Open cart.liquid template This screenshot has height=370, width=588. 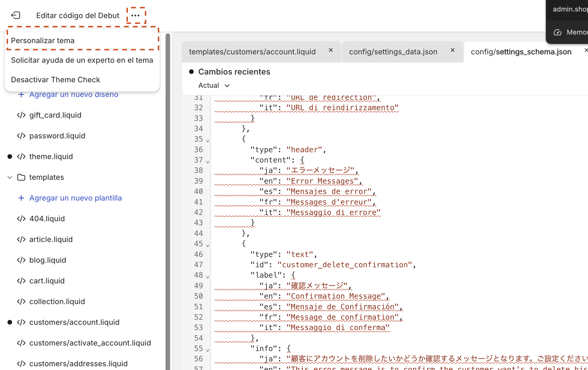pos(47,281)
